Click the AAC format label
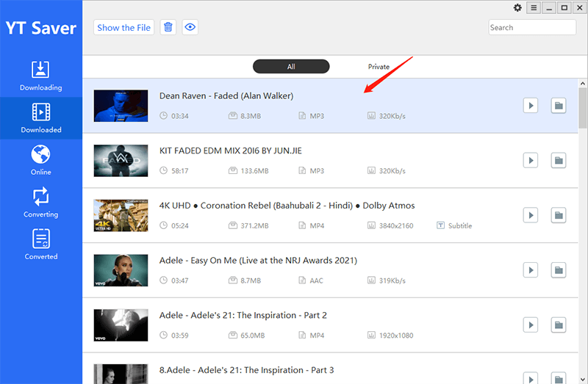This screenshot has height=384, width=588. pos(317,280)
